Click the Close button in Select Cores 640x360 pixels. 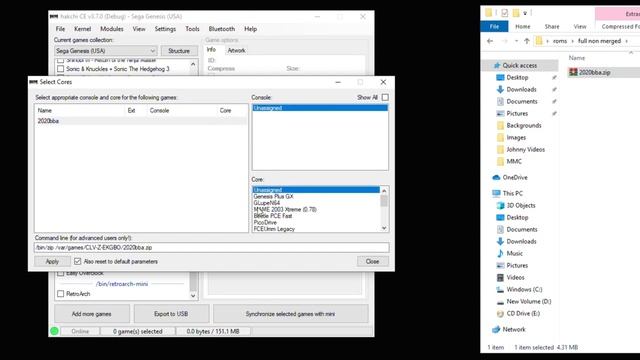[372, 261]
